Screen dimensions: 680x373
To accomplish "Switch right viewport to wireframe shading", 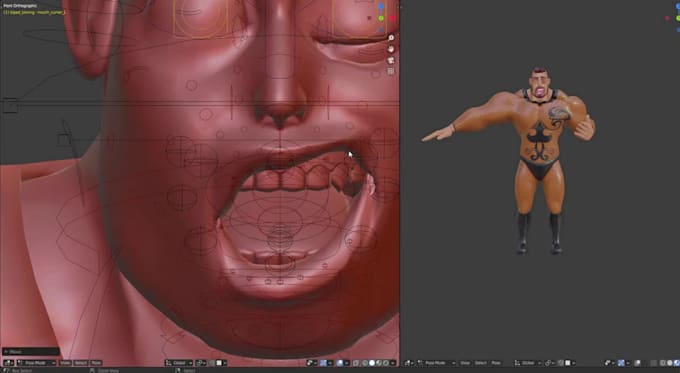I will tap(663, 363).
